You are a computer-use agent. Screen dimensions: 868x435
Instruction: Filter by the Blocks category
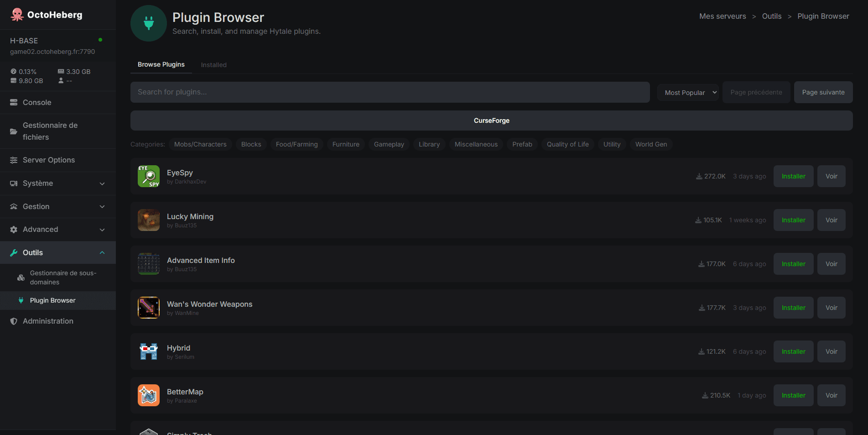(251, 144)
